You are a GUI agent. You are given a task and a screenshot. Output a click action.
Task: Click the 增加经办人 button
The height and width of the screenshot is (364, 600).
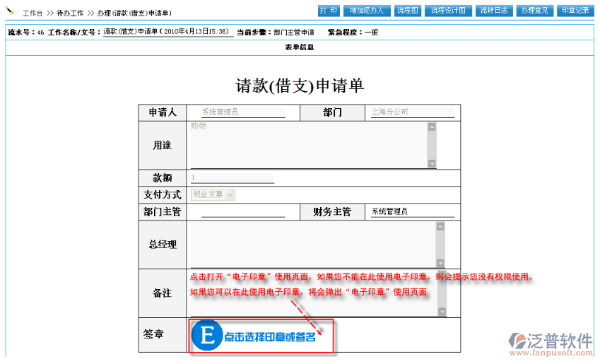point(367,11)
